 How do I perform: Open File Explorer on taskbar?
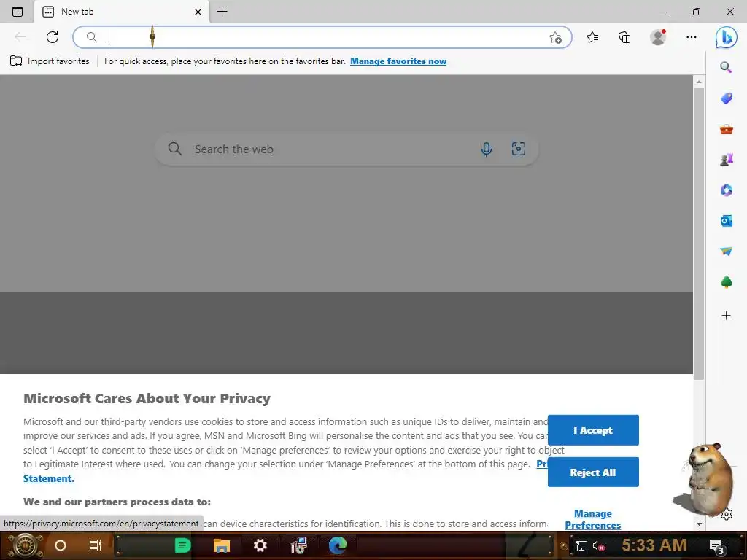click(x=222, y=545)
